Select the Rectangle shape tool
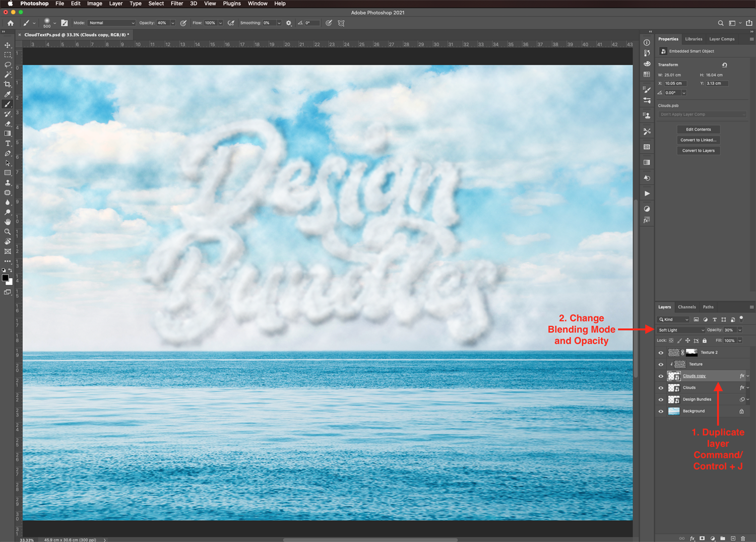Screen dimensions: 756x542 tap(8, 173)
